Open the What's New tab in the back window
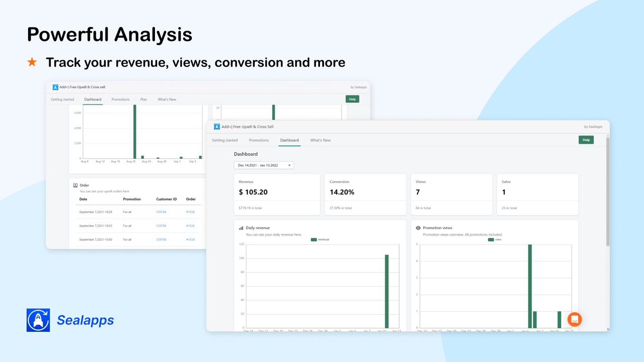This screenshot has width=644, height=362. (167, 100)
